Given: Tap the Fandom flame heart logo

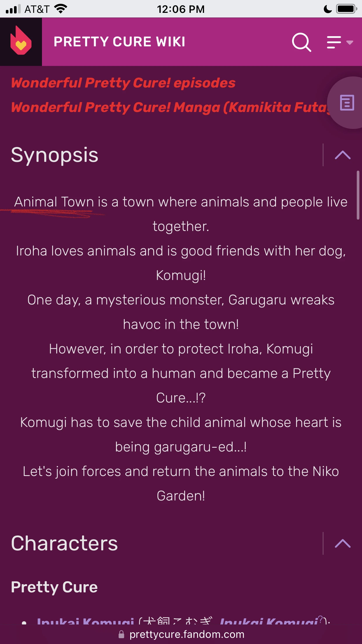Looking at the screenshot, I should click(21, 41).
